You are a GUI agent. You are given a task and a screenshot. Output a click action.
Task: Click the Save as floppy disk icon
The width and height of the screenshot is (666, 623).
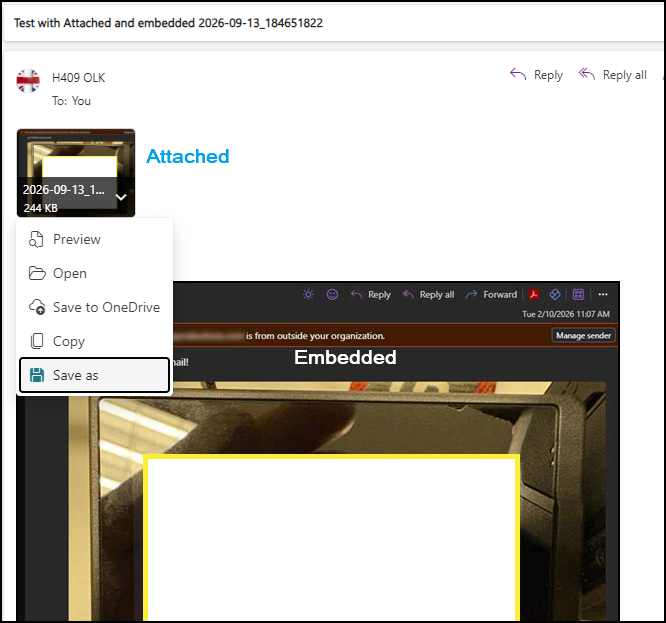37,375
